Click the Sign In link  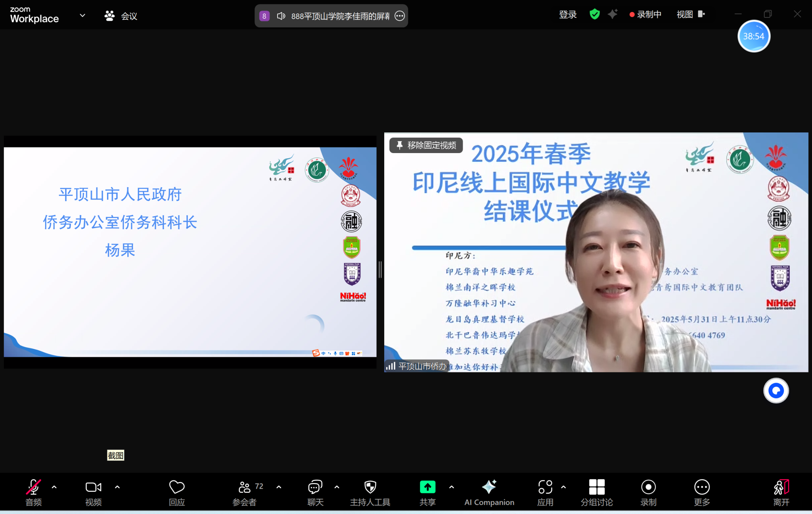(x=567, y=15)
